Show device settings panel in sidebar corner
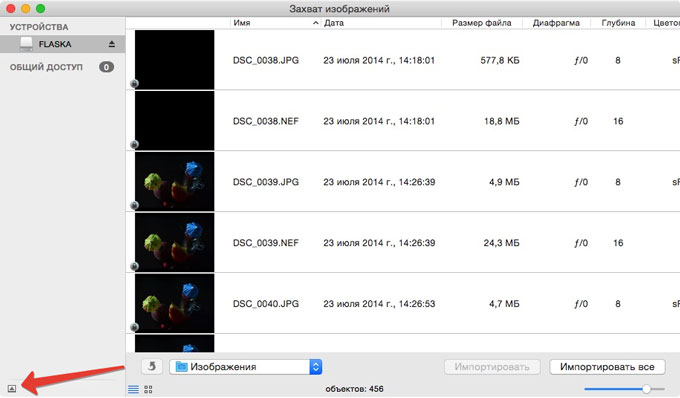680x398 pixels. click(12, 388)
